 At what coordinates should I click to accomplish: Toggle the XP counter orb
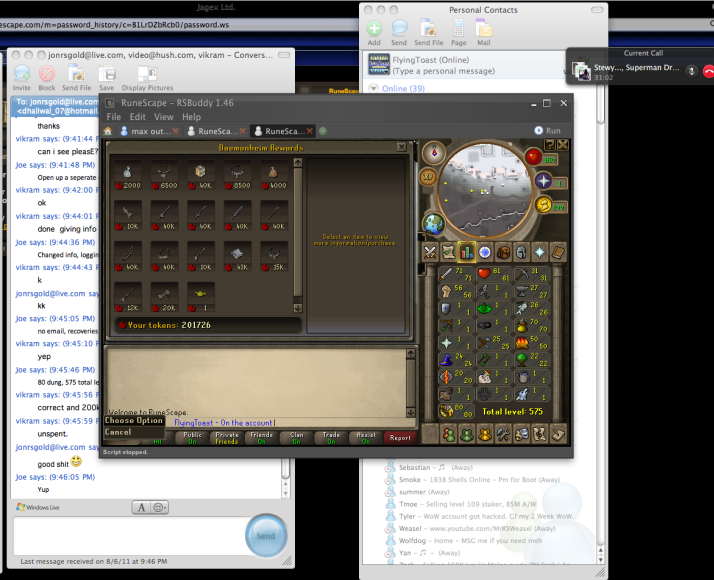tap(428, 177)
